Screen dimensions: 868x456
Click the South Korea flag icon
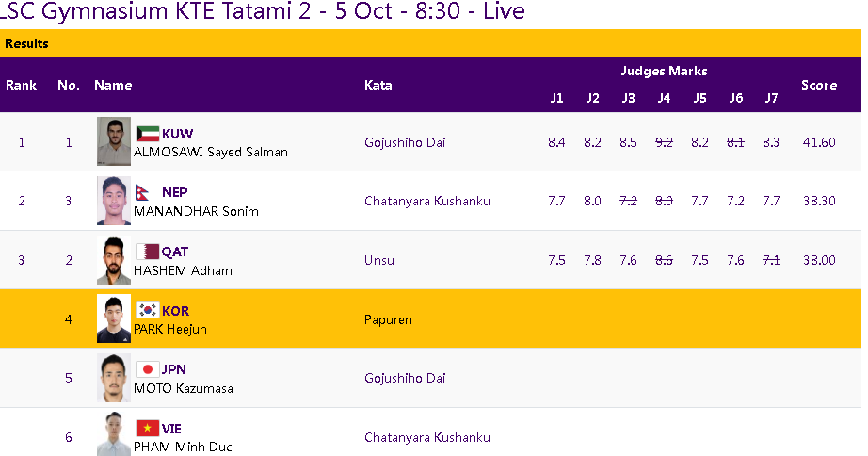148,311
